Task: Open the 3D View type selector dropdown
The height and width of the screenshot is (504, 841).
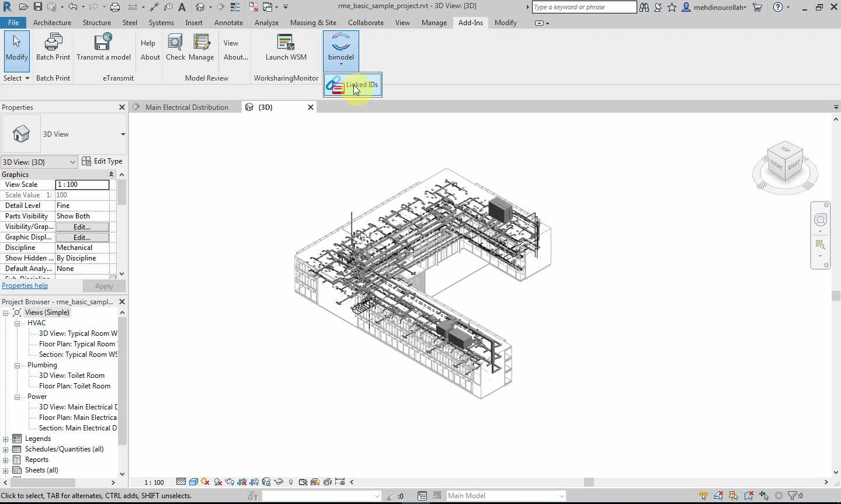Action: coord(123,134)
